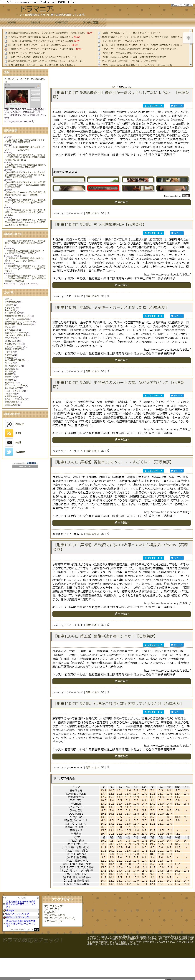Open the HOME navigation item
The width and height of the screenshot is (195, 980).
pyautogui.click(x=12, y=22)
